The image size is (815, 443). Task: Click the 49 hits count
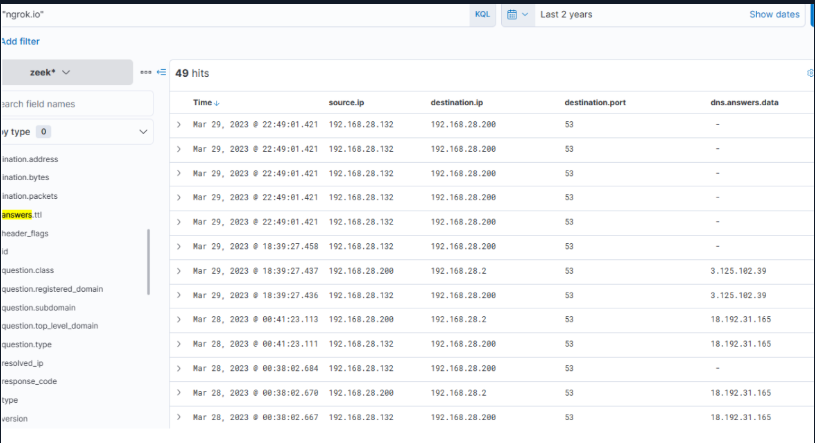coord(192,73)
